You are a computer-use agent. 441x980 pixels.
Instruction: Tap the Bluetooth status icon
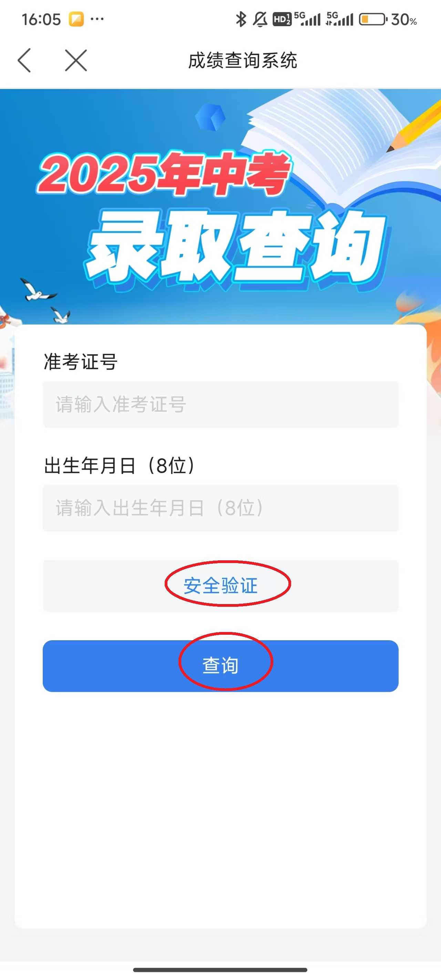240,19
